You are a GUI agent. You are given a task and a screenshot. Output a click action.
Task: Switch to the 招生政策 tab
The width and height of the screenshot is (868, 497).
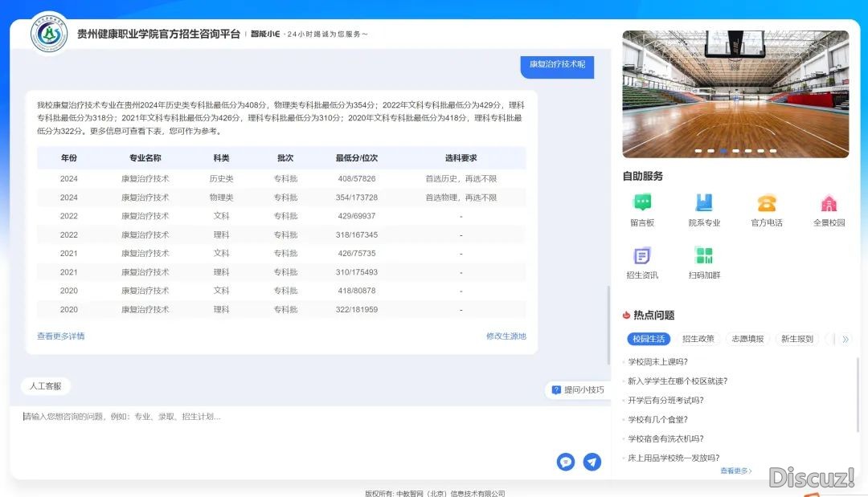coord(698,340)
